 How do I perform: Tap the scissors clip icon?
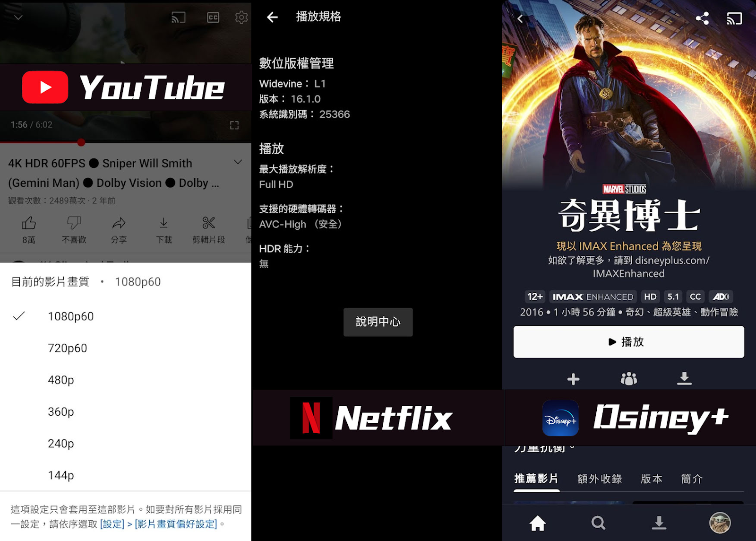pos(208,223)
